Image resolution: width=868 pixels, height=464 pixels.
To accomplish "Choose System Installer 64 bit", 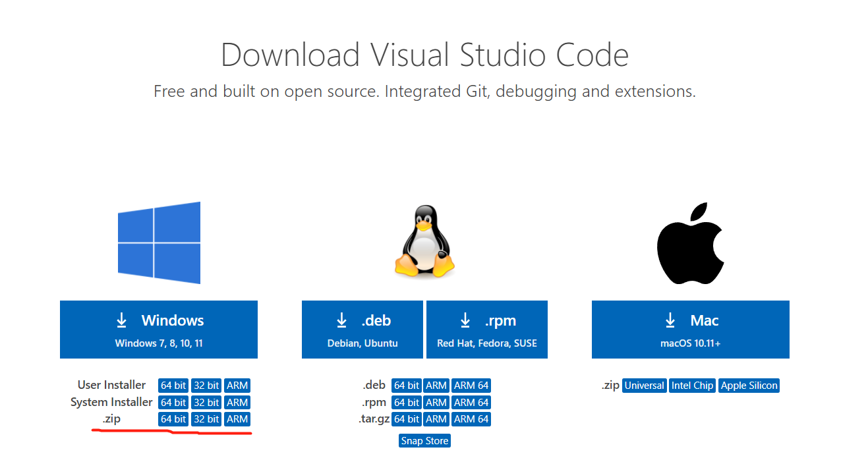I will coord(173,403).
